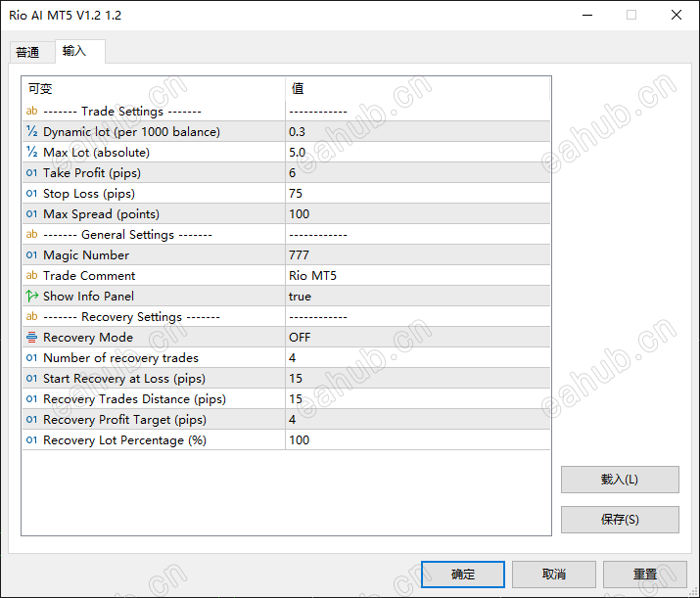Click the integer icon beside Max Spread
The height and width of the screenshot is (598, 700).
31,213
